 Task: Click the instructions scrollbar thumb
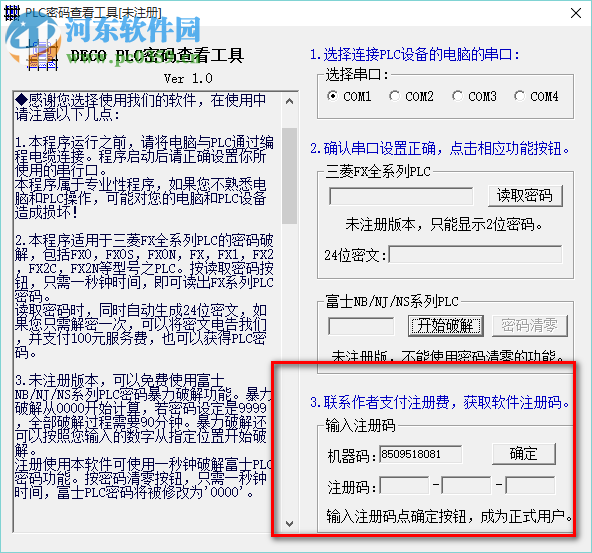(x=290, y=176)
